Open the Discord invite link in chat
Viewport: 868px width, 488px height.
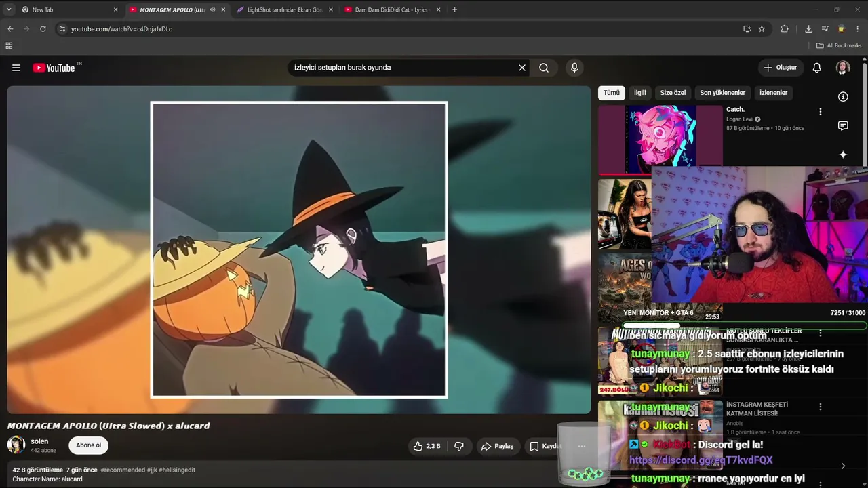click(701, 460)
